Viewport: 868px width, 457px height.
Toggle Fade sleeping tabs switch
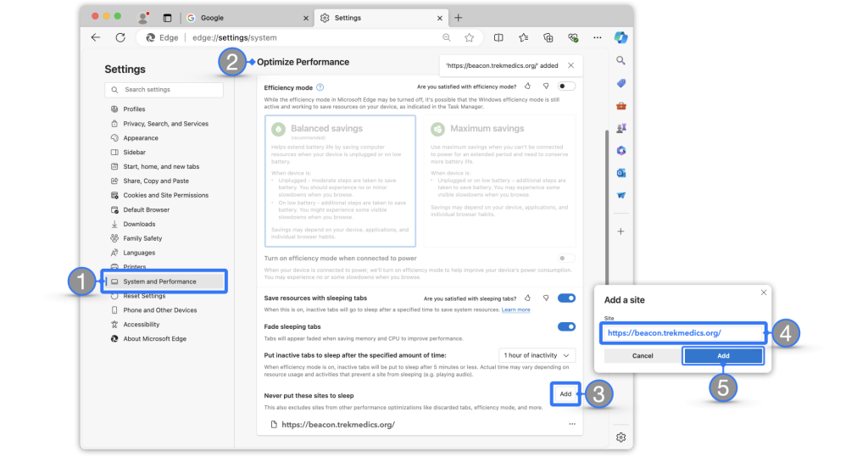point(566,326)
